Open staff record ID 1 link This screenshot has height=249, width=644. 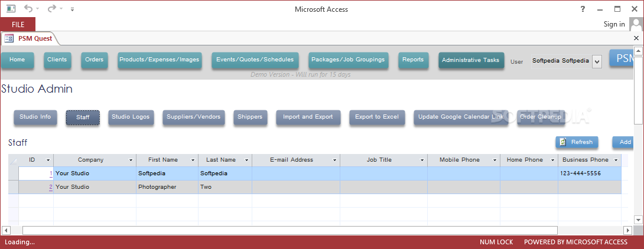coord(51,173)
